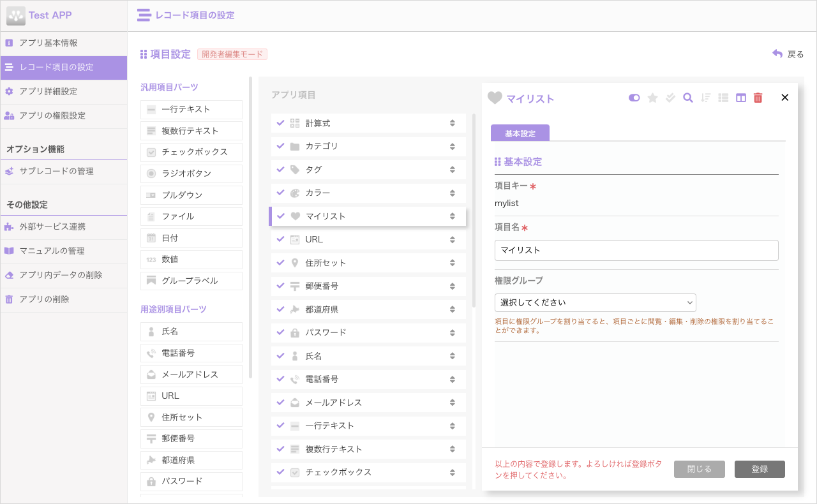This screenshot has width=817, height=504.
Task: Click the app items list scrollbar
Action: [474, 211]
